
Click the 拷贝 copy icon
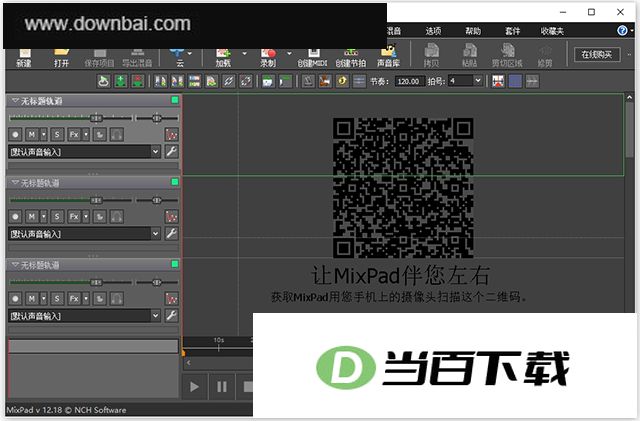431,56
